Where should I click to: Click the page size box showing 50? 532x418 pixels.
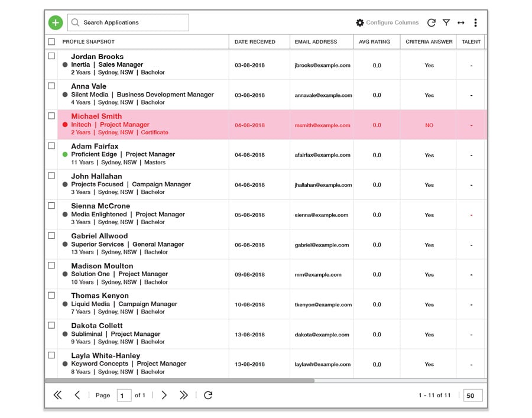click(473, 396)
